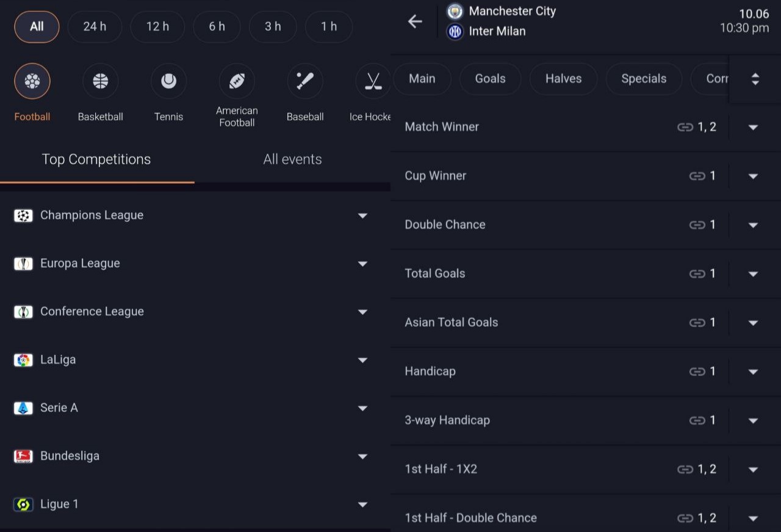Expand the Champions League competition
The height and width of the screenshot is (532, 781).
tap(362, 215)
